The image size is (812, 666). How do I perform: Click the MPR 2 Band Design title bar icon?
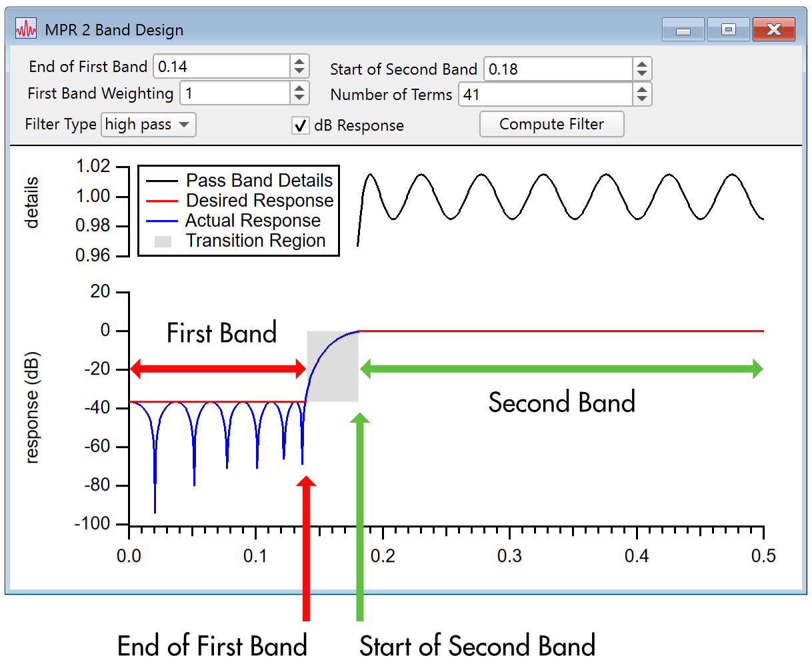coord(25,28)
